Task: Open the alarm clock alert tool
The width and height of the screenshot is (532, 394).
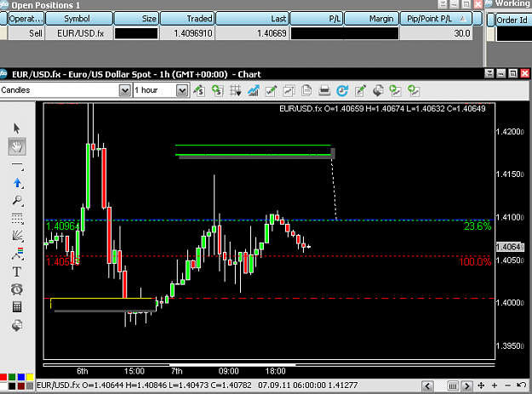Action: [x=17, y=289]
